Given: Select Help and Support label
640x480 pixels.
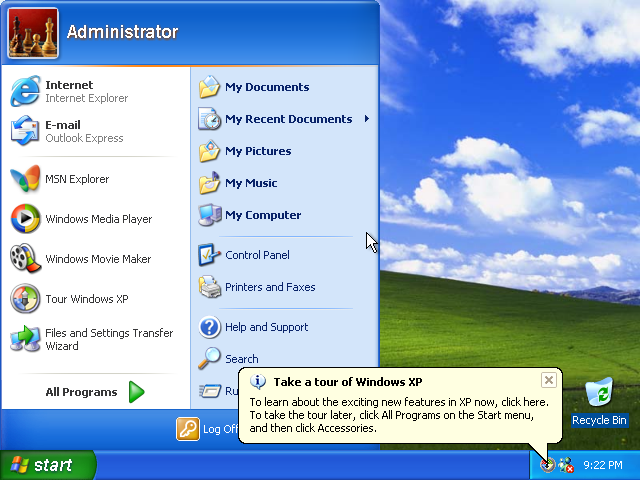Looking at the screenshot, I should [267, 327].
